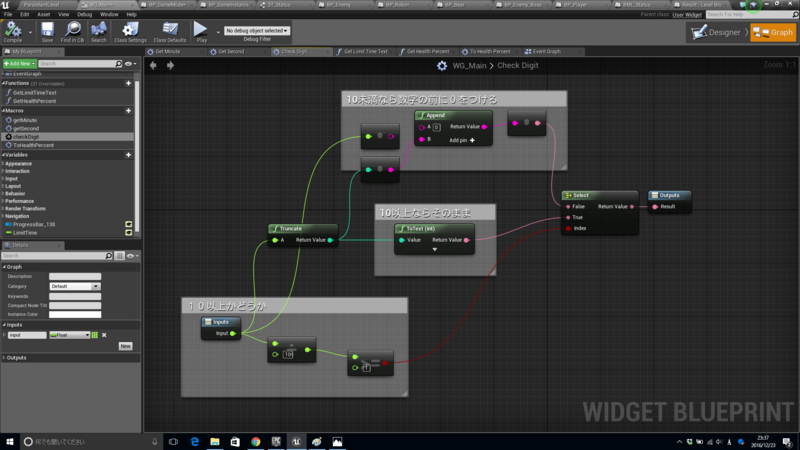The width and height of the screenshot is (800, 450).
Task: Open the Asset menu
Action: (43, 14)
